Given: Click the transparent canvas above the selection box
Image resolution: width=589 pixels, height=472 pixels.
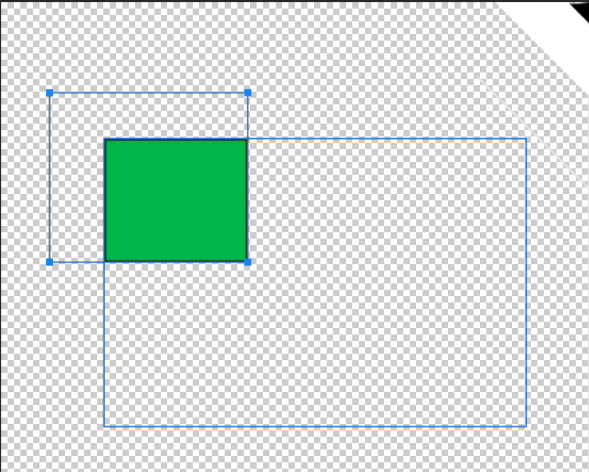Looking at the screenshot, I should pos(150,47).
